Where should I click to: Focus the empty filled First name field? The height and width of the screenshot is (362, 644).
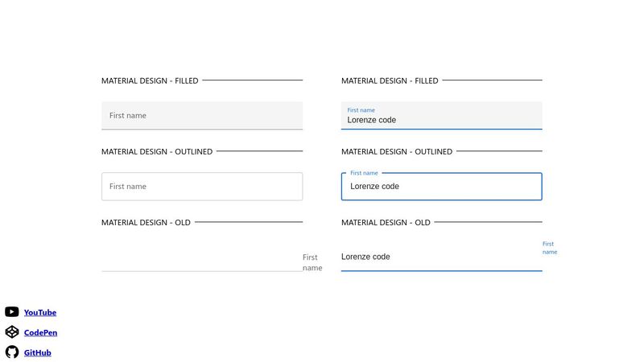click(201, 116)
